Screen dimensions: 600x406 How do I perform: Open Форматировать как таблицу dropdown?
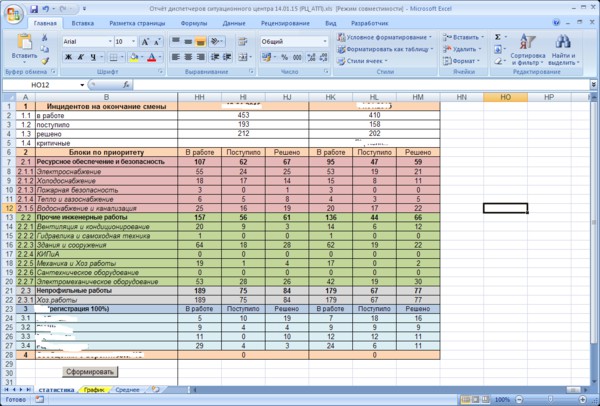tap(385, 49)
